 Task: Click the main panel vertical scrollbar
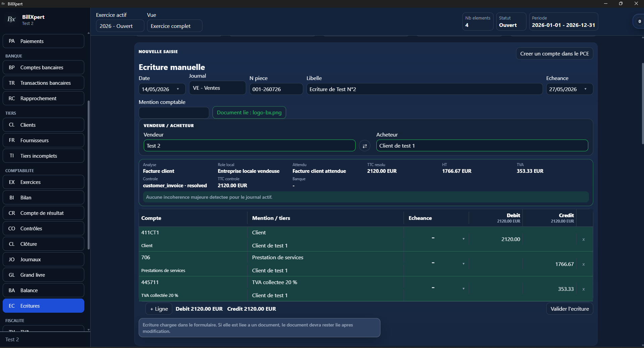tap(643, 104)
